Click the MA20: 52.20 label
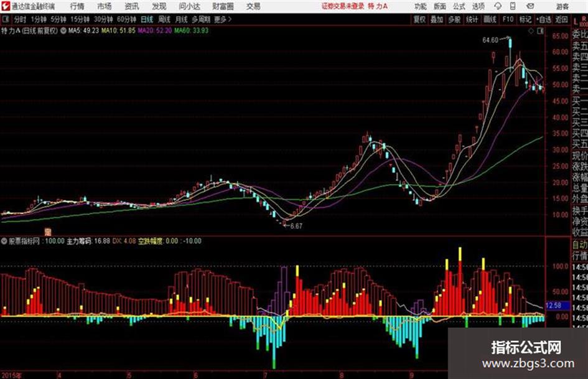 click(155, 30)
